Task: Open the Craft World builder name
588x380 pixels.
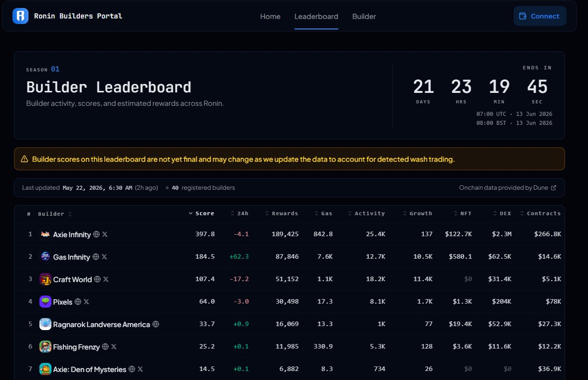Action: (72, 280)
